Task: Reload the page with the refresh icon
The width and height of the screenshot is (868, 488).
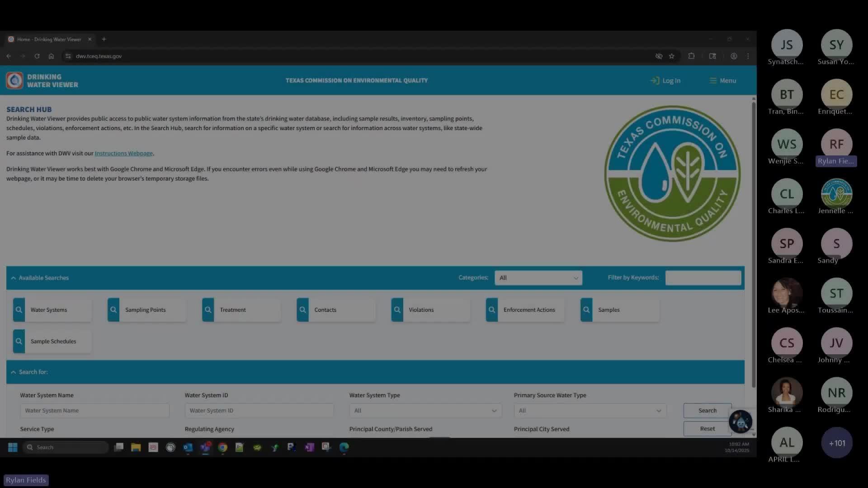Action: [x=37, y=56]
